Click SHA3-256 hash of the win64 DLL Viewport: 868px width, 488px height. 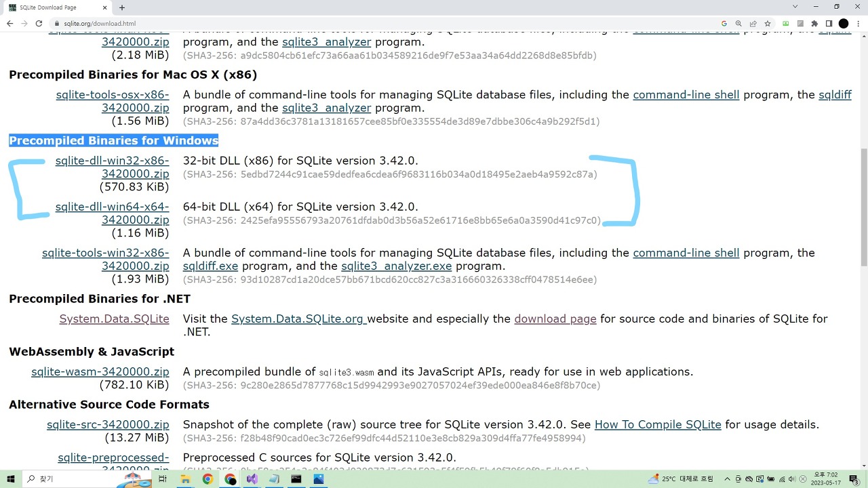coord(392,220)
